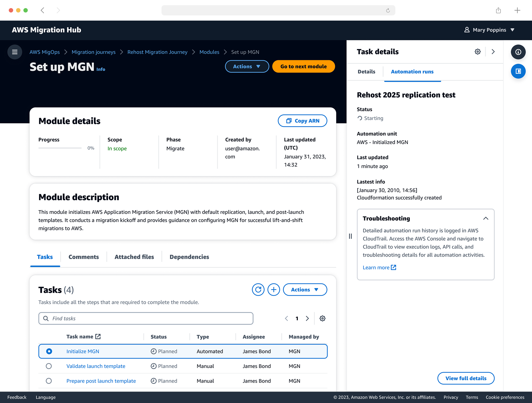Click the Find tasks search field

click(146, 318)
